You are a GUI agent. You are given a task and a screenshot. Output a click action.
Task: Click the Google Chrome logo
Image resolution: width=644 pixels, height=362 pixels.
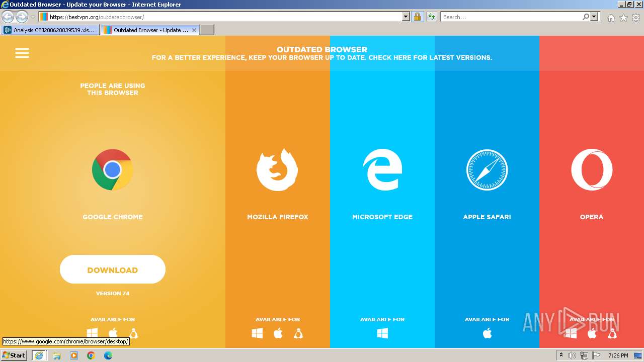(x=112, y=169)
